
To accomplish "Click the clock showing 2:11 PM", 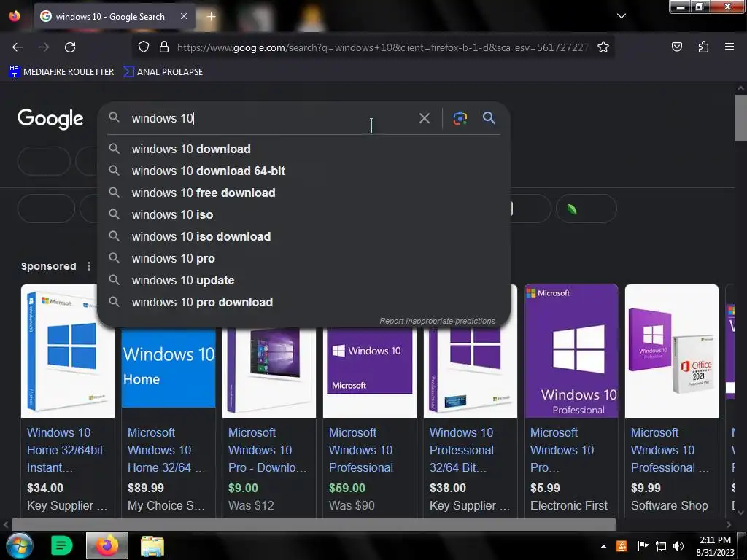I will 715,545.
